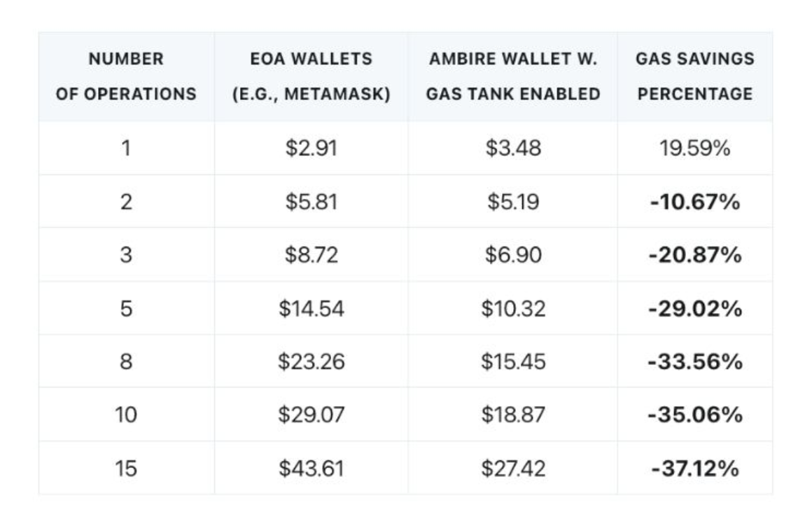Screen dimensions: 812x524
Task: Click the $15.45 Ambire cost cell
Action: tap(513, 361)
